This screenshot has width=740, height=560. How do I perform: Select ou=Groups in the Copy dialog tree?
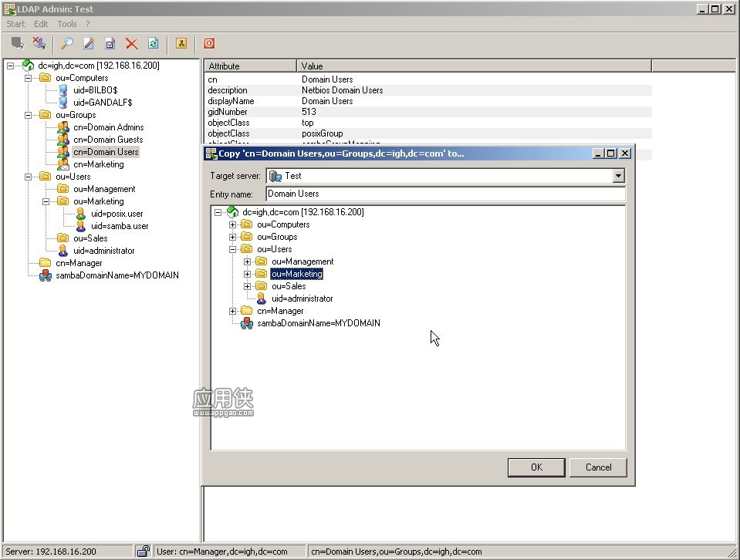point(277,238)
